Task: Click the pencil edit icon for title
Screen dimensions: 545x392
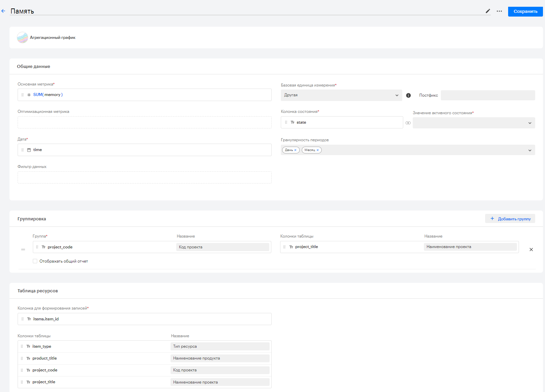Action: tap(488, 11)
